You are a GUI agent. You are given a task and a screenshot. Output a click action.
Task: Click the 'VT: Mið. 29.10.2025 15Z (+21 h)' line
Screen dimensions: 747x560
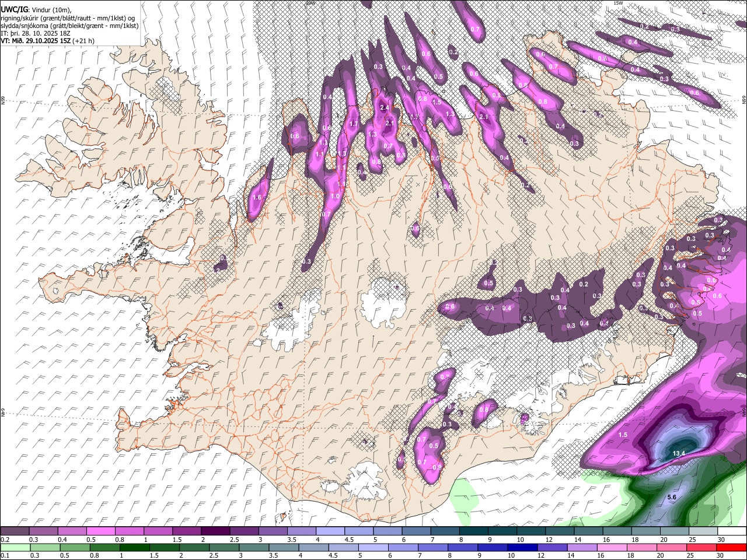coord(47,41)
